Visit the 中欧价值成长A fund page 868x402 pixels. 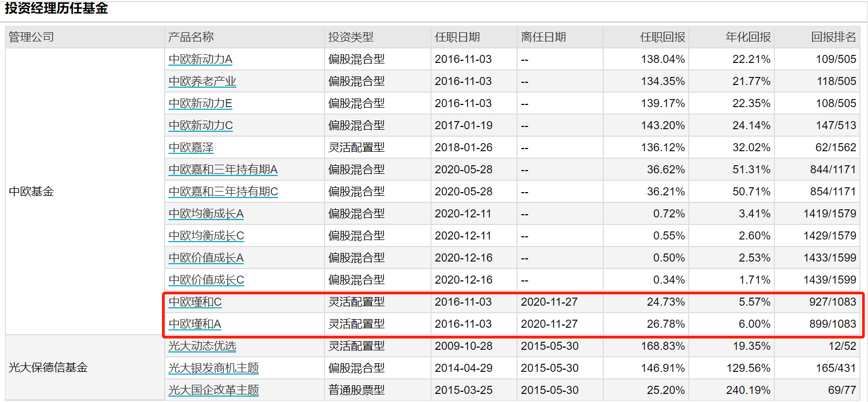pyautogui.click(x=206, y=258)
